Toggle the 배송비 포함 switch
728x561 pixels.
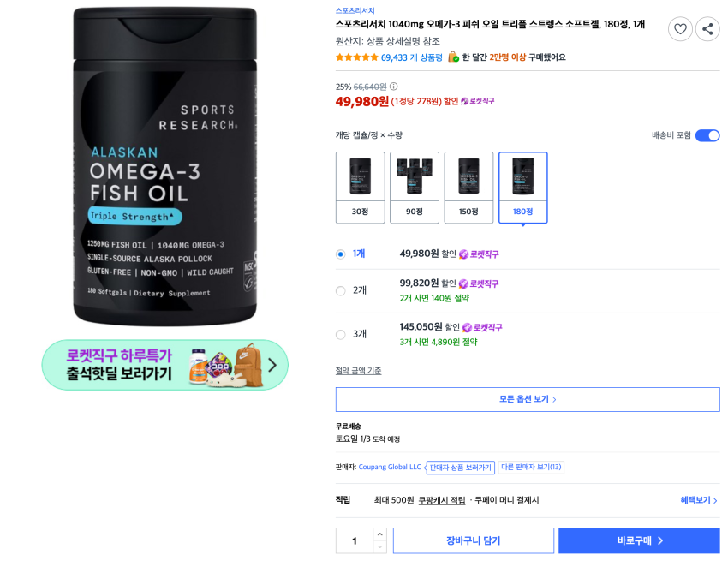(x=707, y=135)
